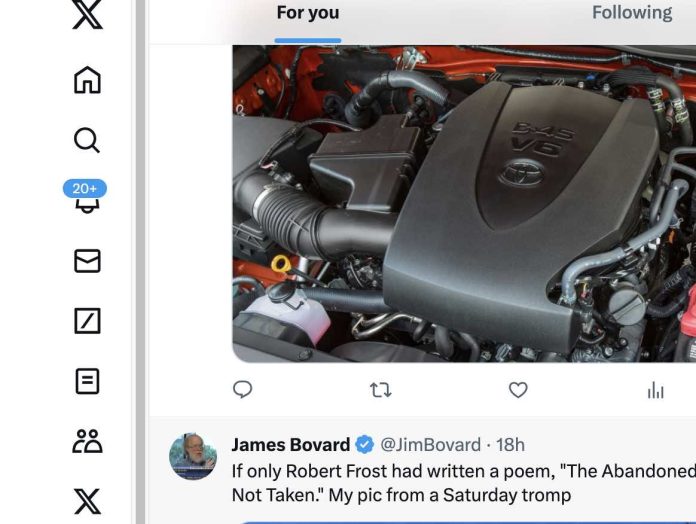Screen dimensions: 696x524
Task: Open James Bovard's profile name link
Action: click(291, 445)
